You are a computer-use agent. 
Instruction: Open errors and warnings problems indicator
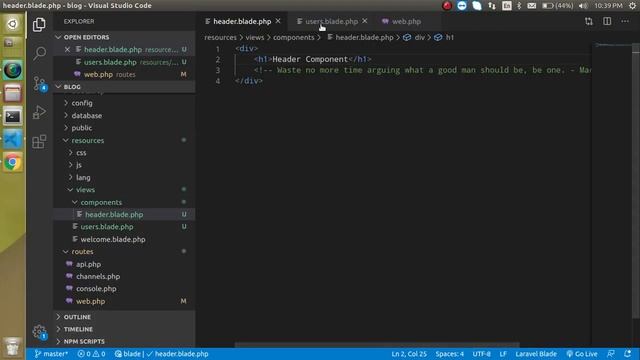pos(91,354)
